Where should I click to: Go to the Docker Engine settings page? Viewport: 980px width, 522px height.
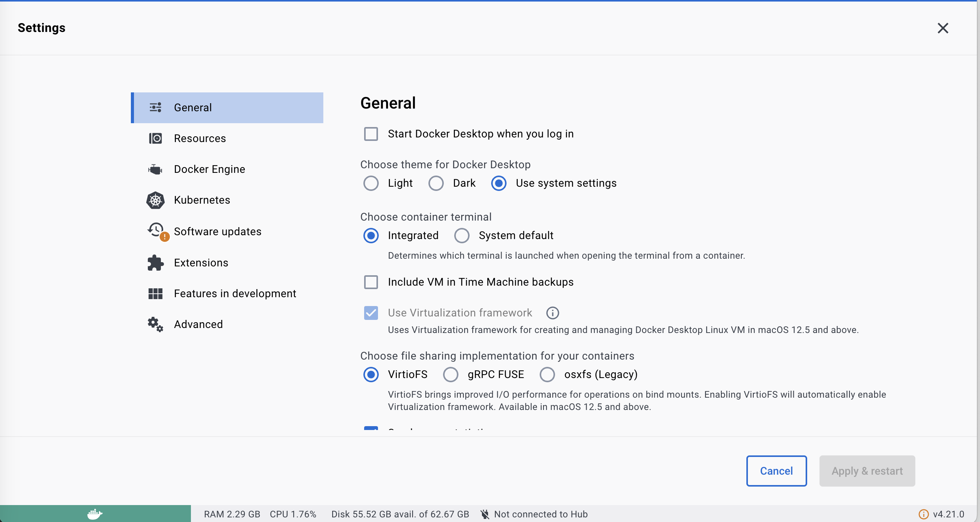click(x=209, y=169)
